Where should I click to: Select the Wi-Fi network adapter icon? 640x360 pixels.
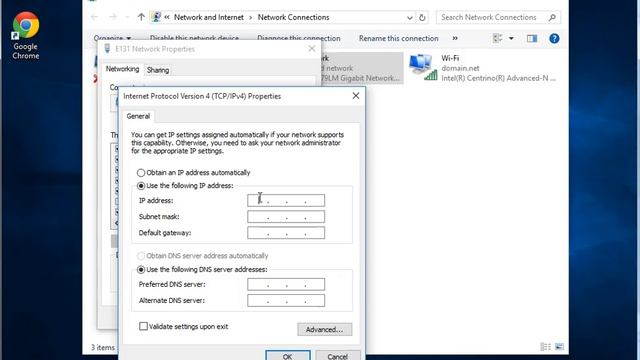424,67
